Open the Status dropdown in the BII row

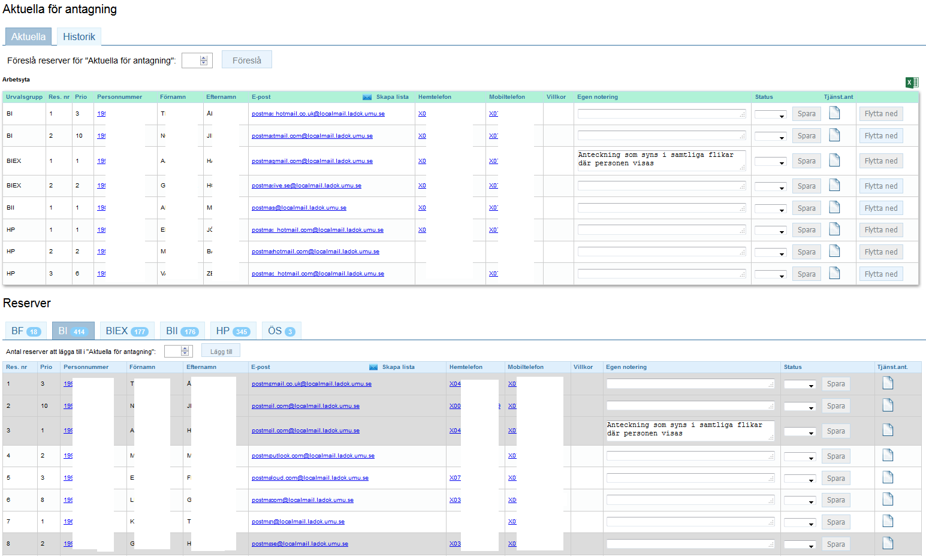[x=770, y=209]
